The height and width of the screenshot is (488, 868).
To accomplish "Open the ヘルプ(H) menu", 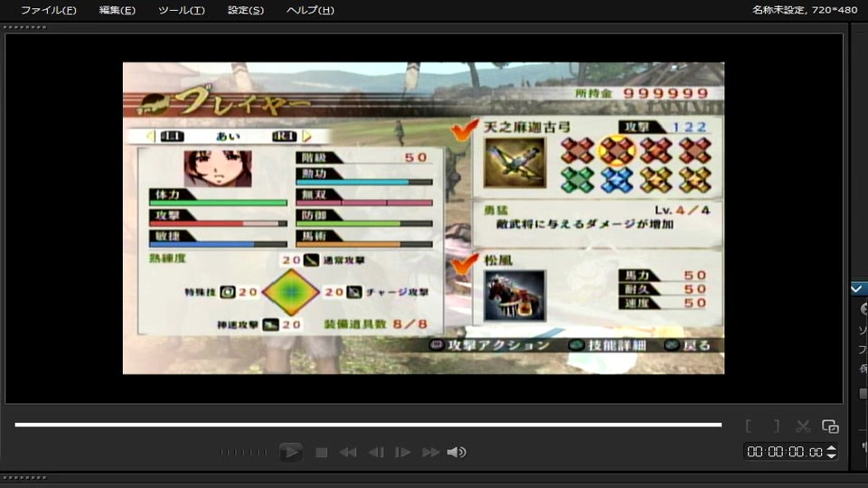I will click(310, 10).
